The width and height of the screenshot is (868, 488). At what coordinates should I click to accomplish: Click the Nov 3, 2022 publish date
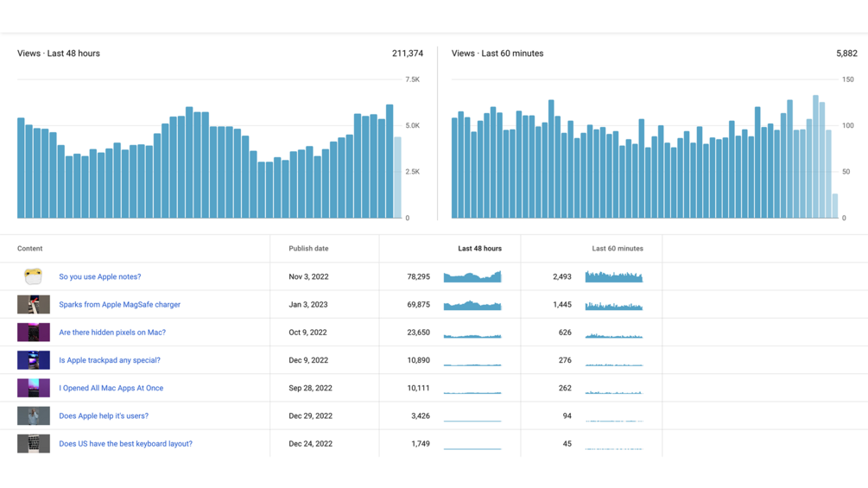[x=308, y=276]
